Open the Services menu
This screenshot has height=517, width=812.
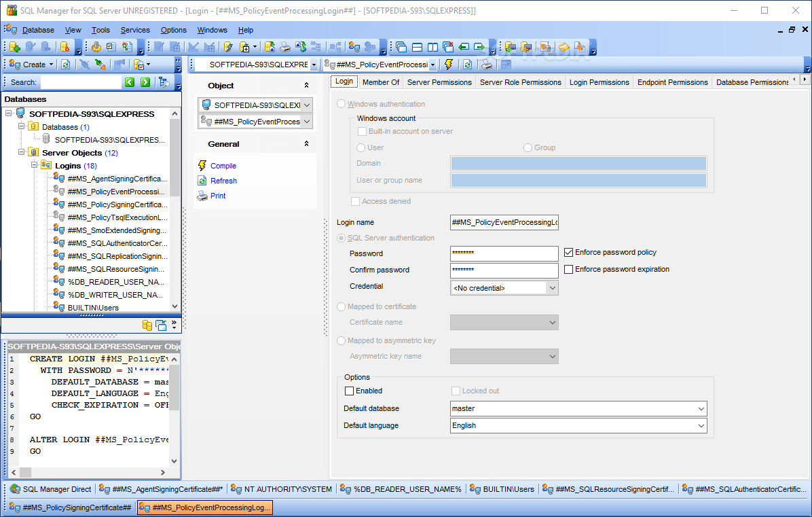coord(135,30)
